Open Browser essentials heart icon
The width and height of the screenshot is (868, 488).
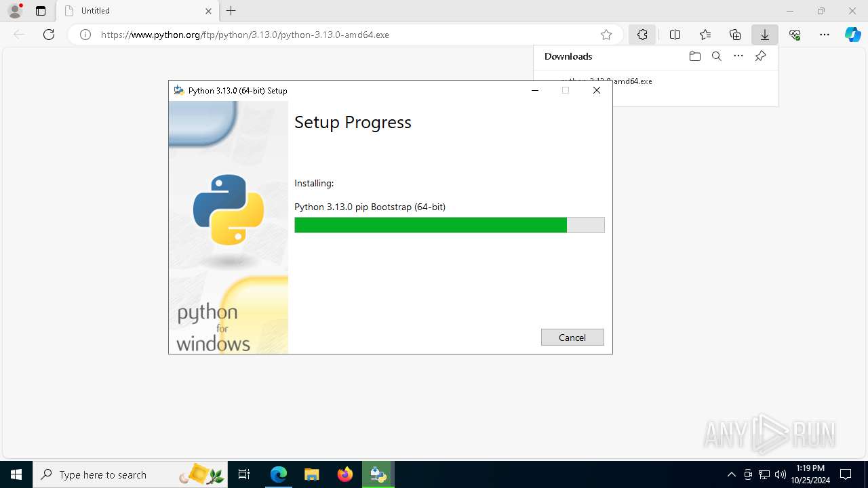coord(795,35)
